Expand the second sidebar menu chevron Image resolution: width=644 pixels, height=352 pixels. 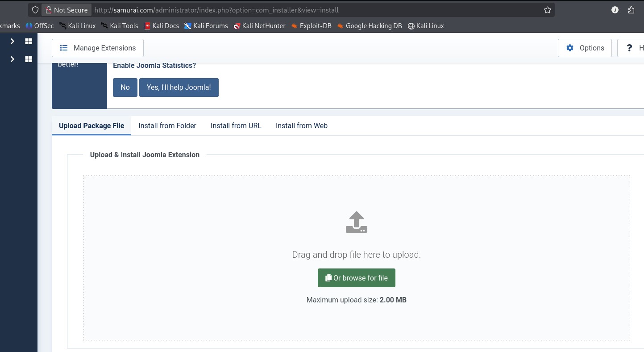point(12,59)
